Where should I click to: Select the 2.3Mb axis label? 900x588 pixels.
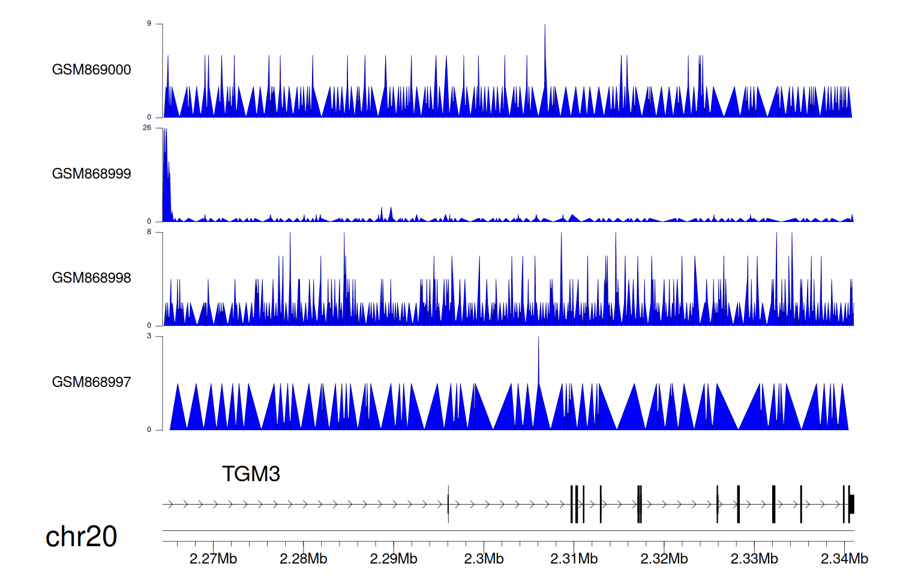[484, 559]
